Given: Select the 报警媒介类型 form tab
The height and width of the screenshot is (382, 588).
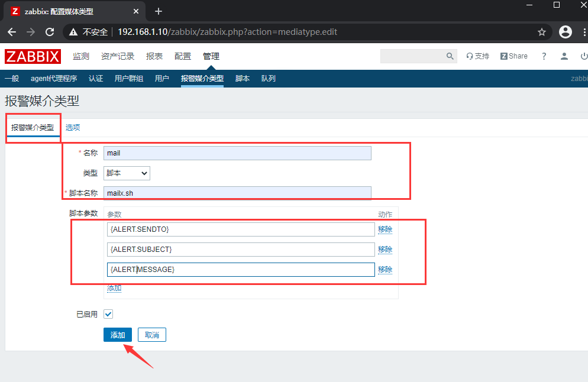Looking at the screenshot, I should click(33, 128).
